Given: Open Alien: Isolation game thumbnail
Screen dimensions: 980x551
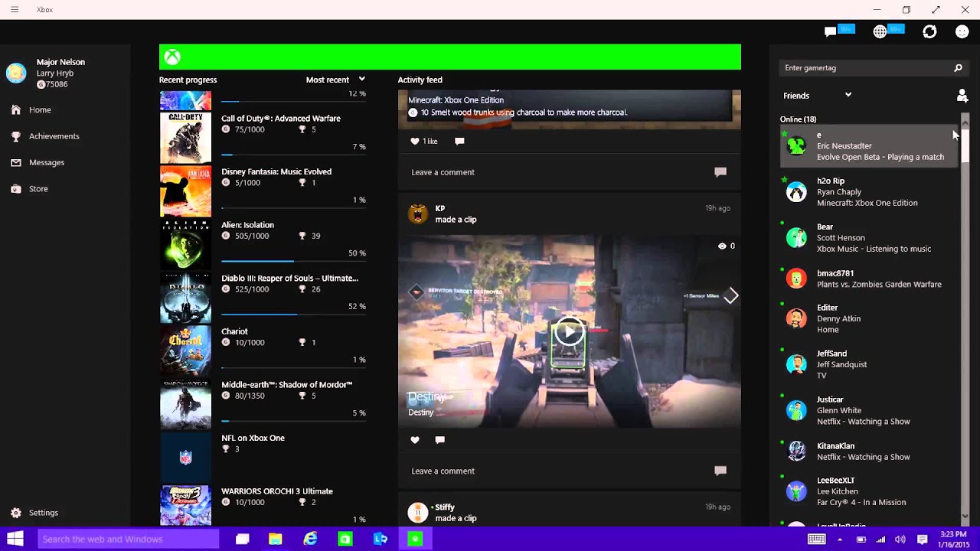Looking at the screenshot, I should 185,244.
